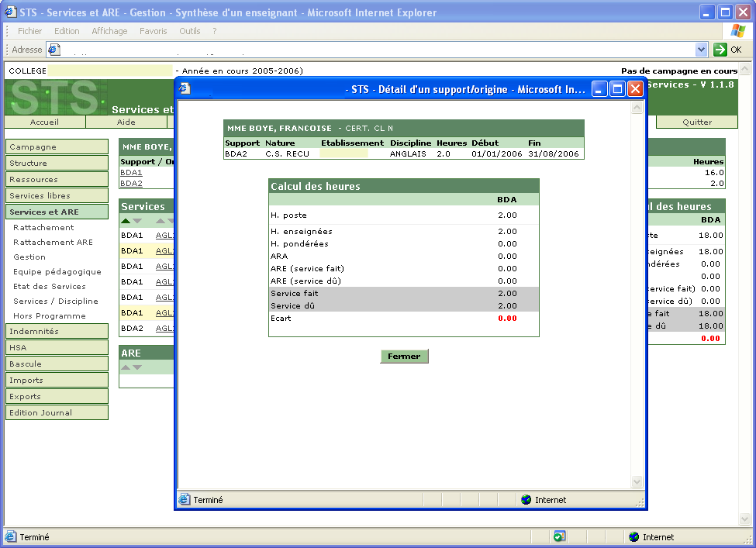Open the Campagne section in the sidebar
Viewport: 756px width, 548px height.
pos(57,147)
